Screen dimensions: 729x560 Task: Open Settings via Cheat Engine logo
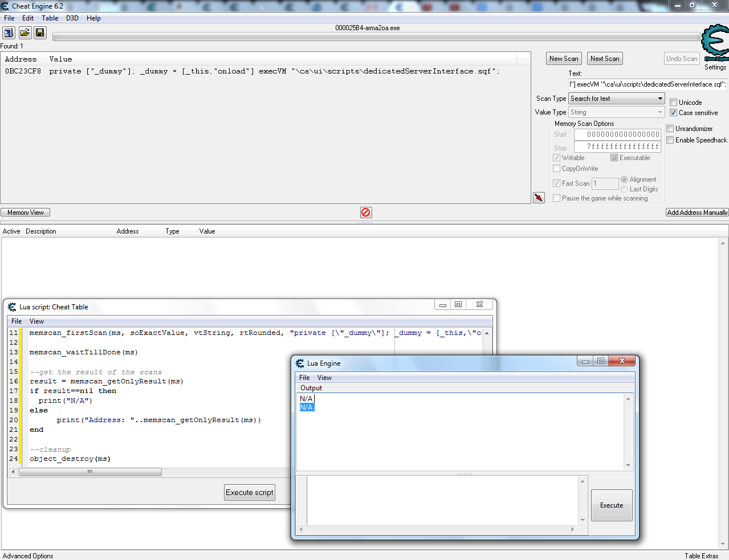tap(715, 43)
